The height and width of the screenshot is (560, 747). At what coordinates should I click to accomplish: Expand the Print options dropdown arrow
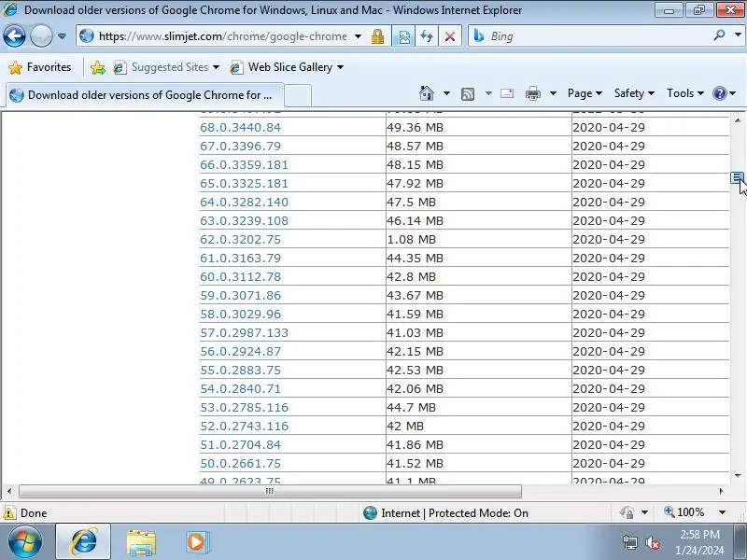(553, 93)
